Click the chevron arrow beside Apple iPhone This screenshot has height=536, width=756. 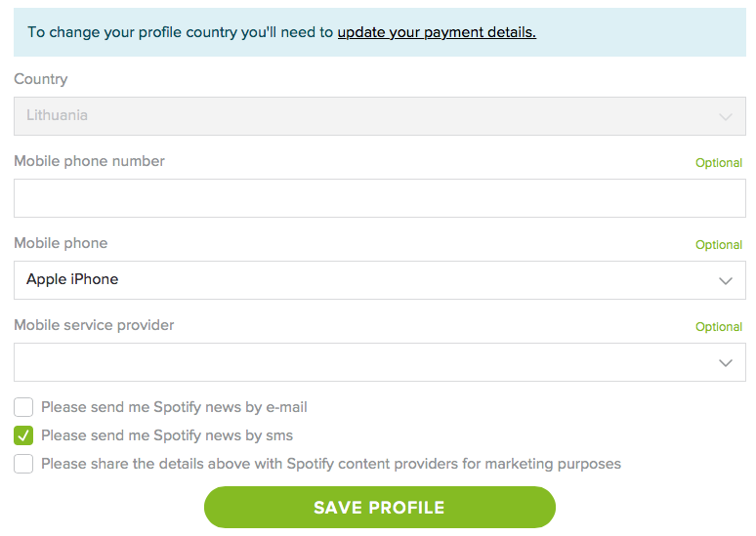726,280
